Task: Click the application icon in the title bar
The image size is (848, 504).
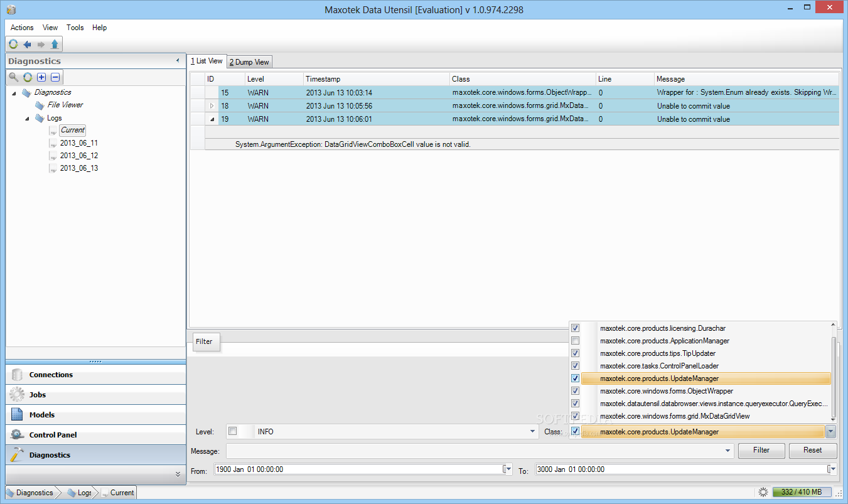Action: [11, 9]
